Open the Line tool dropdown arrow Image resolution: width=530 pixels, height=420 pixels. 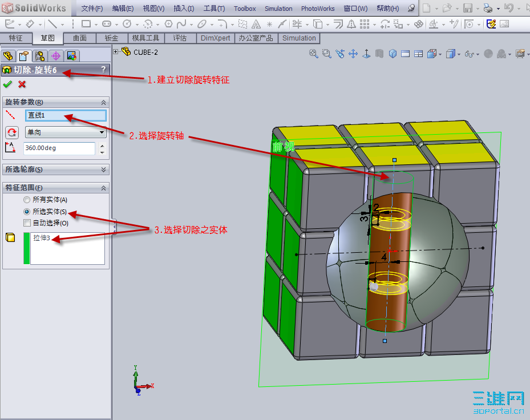(x=62, y=25)
